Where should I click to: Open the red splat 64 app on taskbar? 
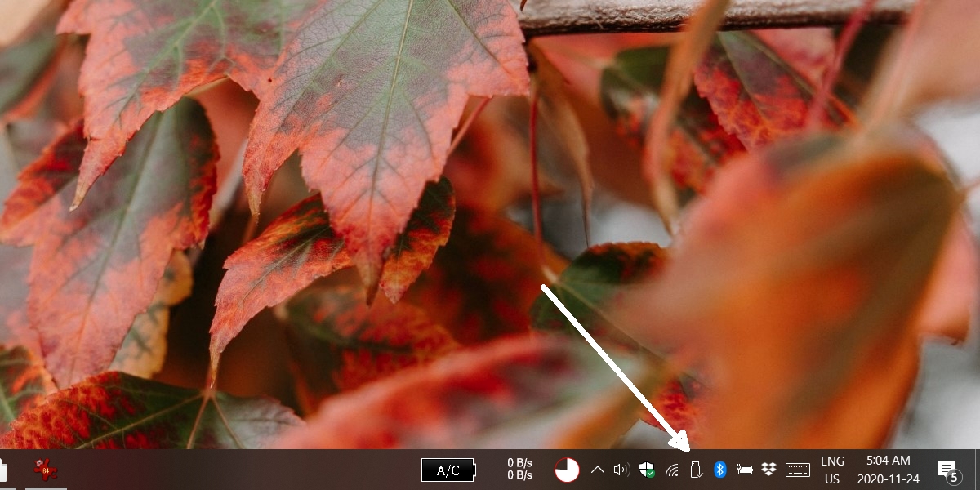45,470
